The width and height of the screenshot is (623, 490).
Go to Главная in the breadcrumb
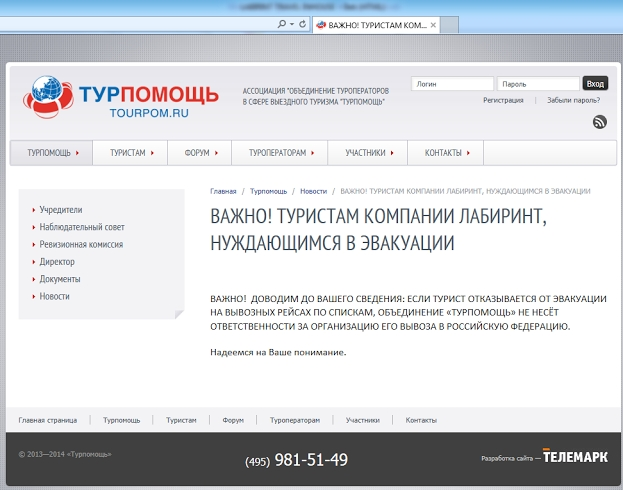click(223, 191)
